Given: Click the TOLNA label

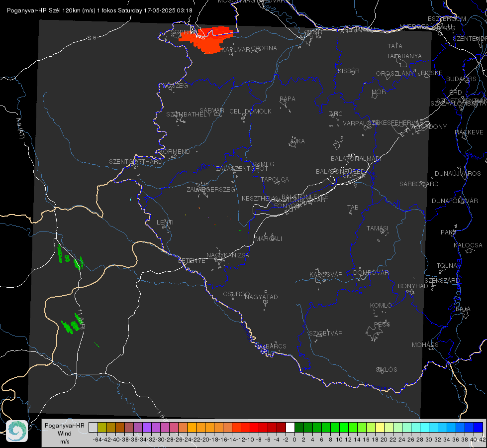Looking at the screenshot, I should pos(447,266).
